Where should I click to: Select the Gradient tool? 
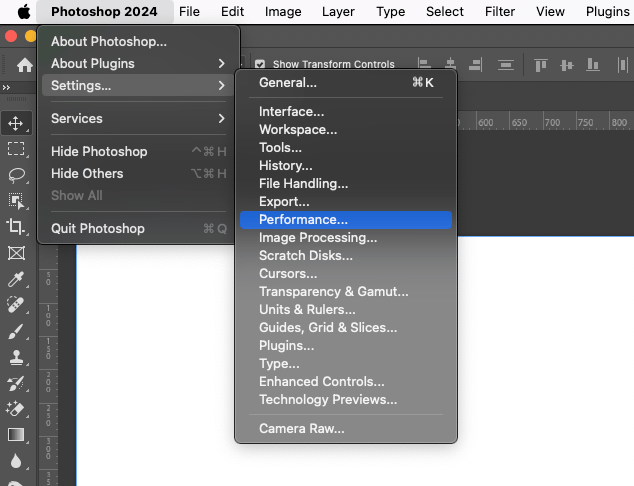tap(16, 435)
